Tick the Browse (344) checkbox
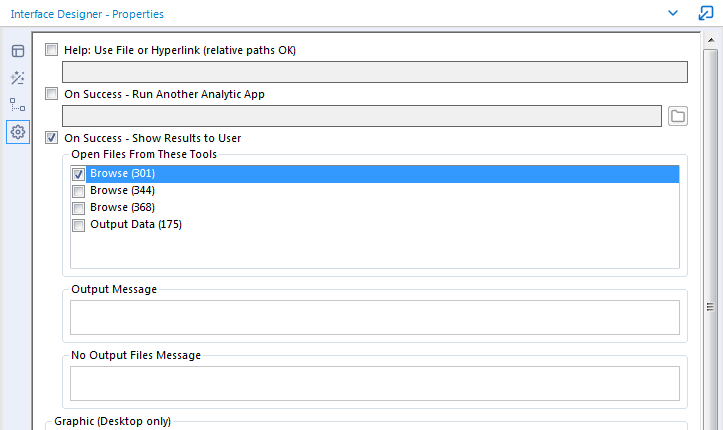Image resolution: width=723 pixels, height=430 pixels. click(x=79, y=191)
